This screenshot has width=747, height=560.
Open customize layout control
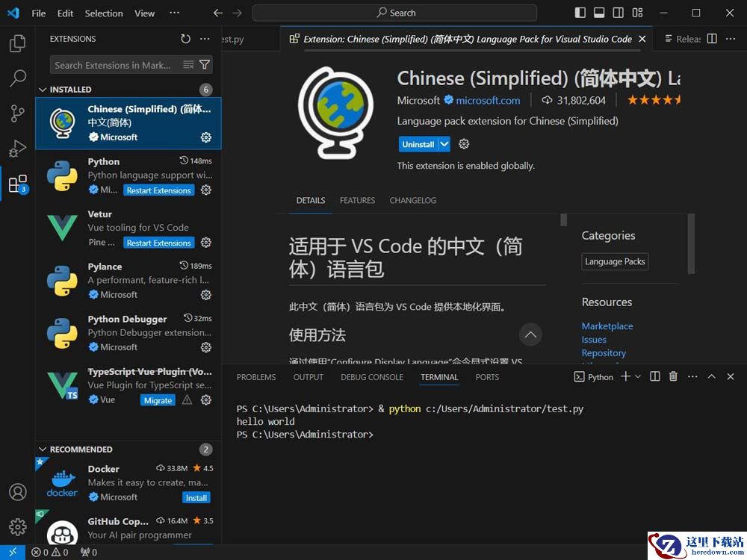[x=637, y=13]
